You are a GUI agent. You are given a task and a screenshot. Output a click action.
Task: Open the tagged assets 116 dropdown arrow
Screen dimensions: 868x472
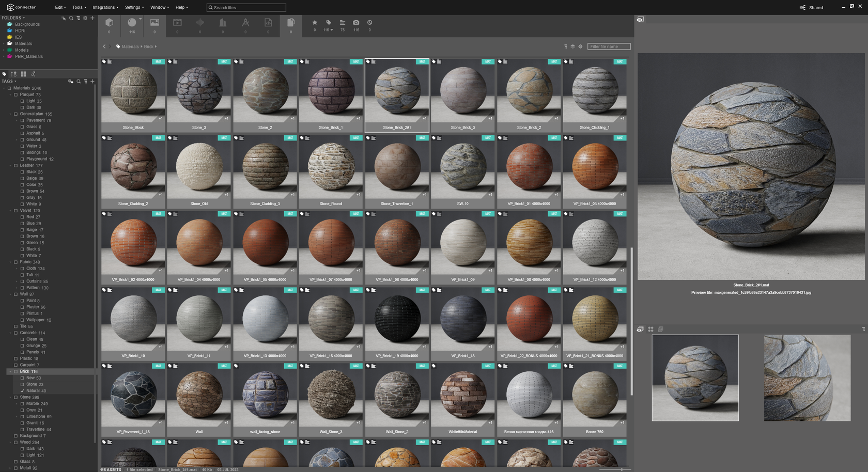(x=332, y=30)
